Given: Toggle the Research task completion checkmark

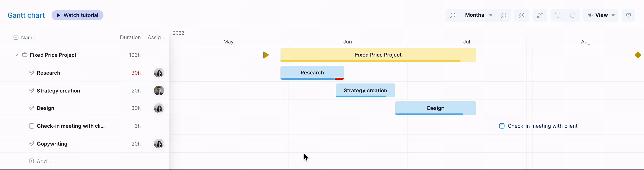Looking at the screenshot, I should click(32, 73).
